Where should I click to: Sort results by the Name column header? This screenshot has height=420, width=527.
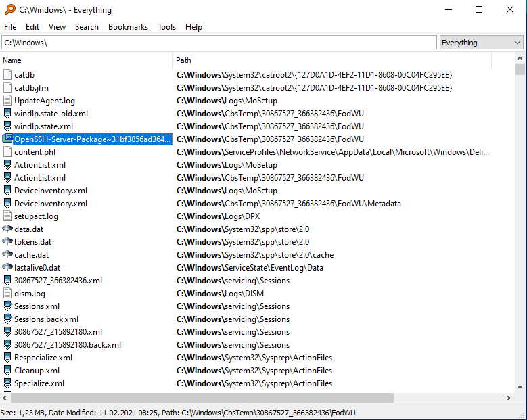[87, 60]
